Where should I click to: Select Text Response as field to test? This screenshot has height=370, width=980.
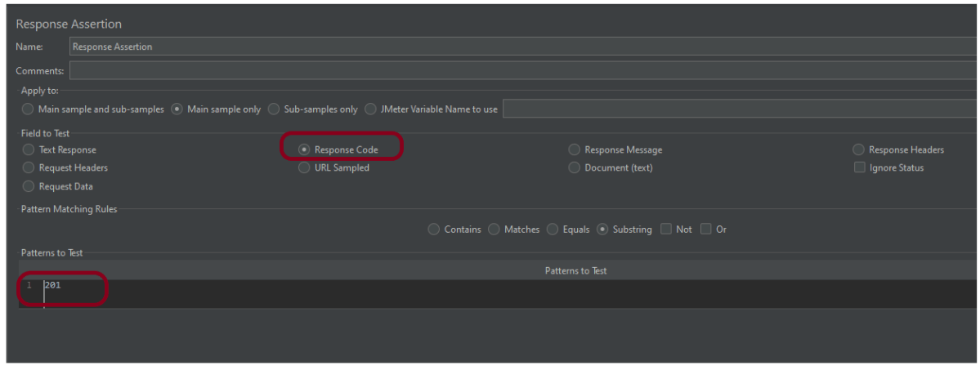pos(29,150)
